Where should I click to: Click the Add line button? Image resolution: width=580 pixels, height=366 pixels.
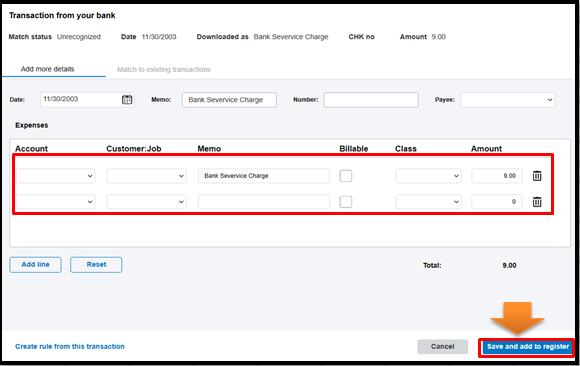click(x=36, y=265)
